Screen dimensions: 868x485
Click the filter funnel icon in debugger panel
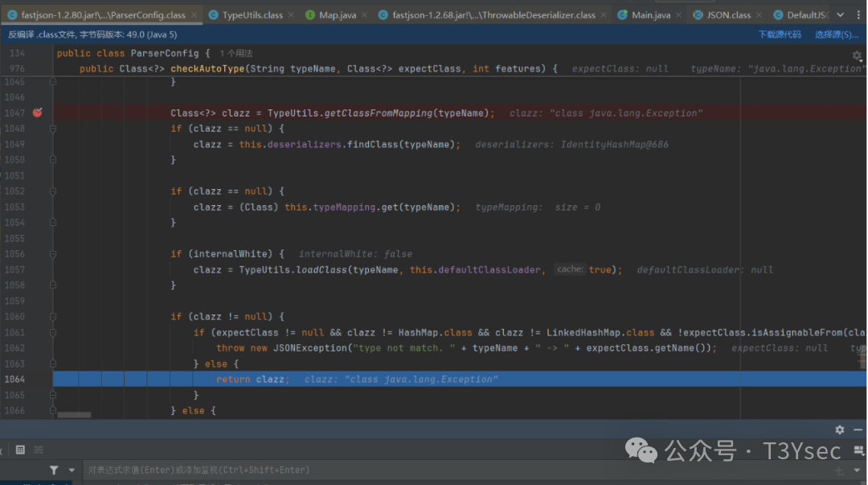[54, 470]
